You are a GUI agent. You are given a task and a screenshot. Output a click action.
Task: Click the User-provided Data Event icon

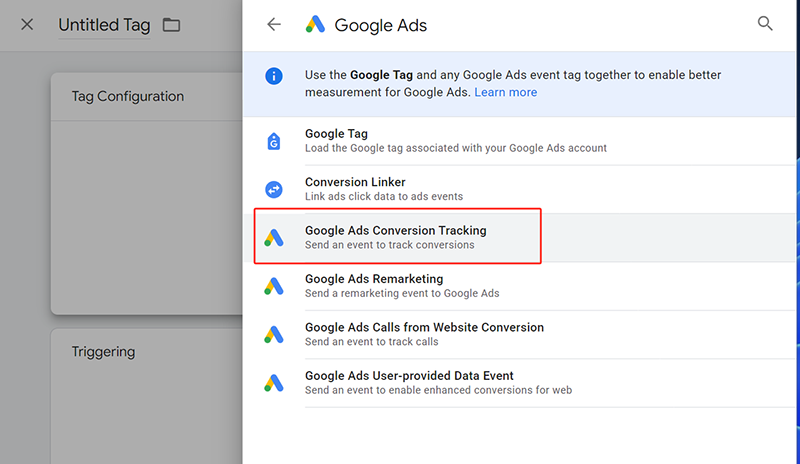pyautogui.click(x=274, y=382)
